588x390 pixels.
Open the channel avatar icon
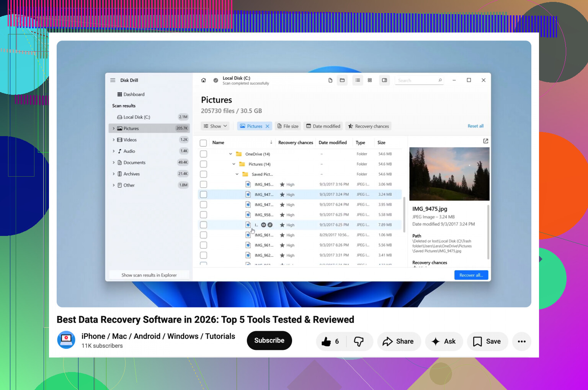pyautogui.click(x=66, y=340)
